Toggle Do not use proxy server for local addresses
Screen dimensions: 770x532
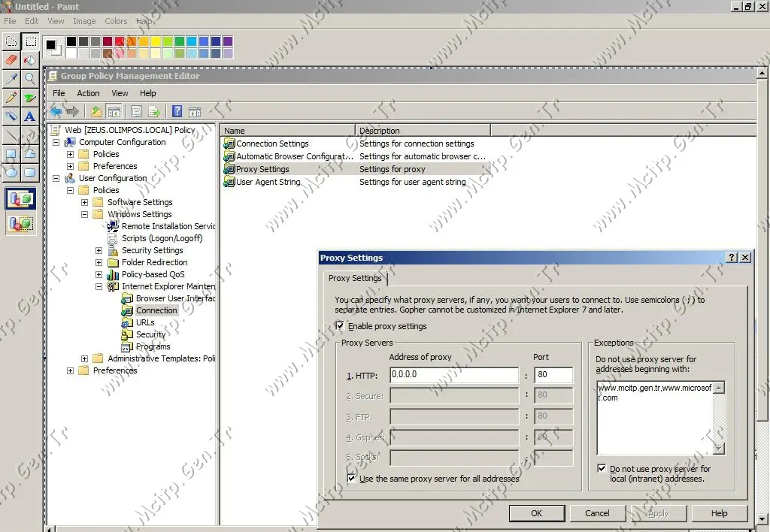click(x=601, y=468)
